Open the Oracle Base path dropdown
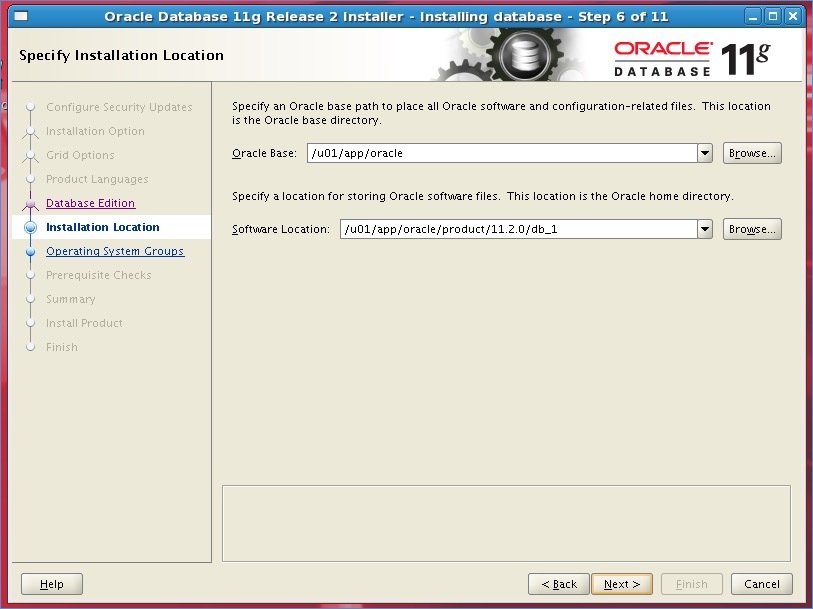Image resolution: width=813 pixels, height=609 pixels. pyautogui.click(x=704, y=153)
